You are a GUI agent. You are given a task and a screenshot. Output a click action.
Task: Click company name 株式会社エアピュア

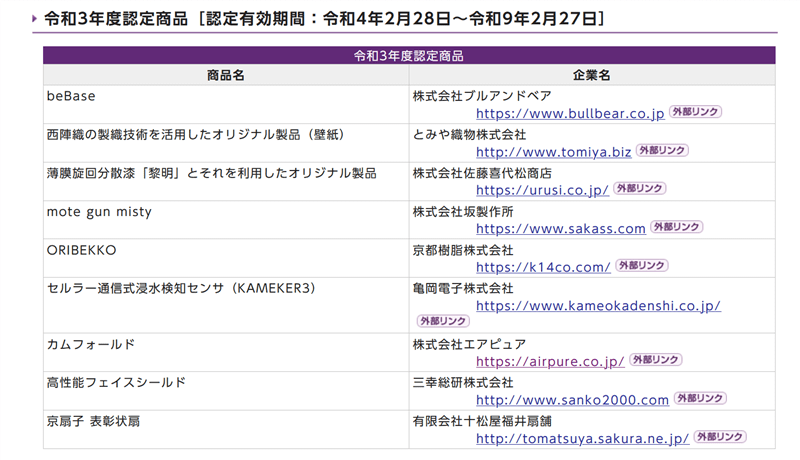[469, 345]
